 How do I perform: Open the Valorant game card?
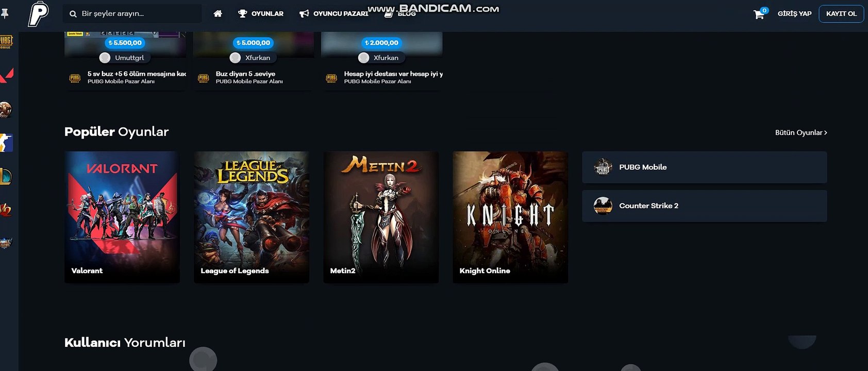click(x=122, y=217)
